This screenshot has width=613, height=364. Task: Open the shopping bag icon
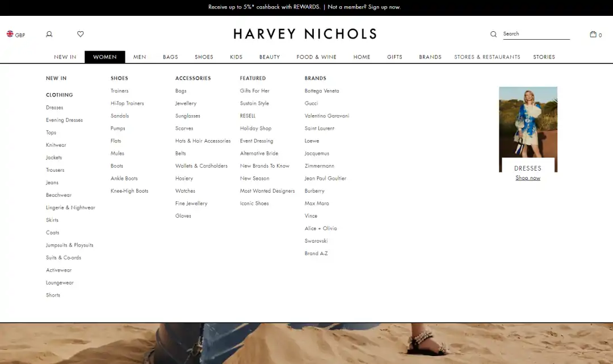[593, 34]
